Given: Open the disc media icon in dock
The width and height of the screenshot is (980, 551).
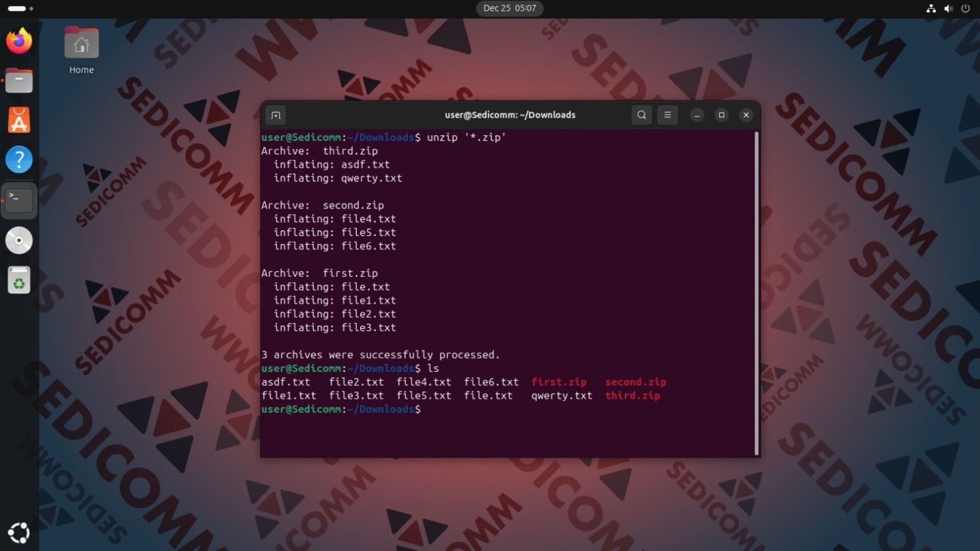Looking at the screenshot, I should 19,240.
